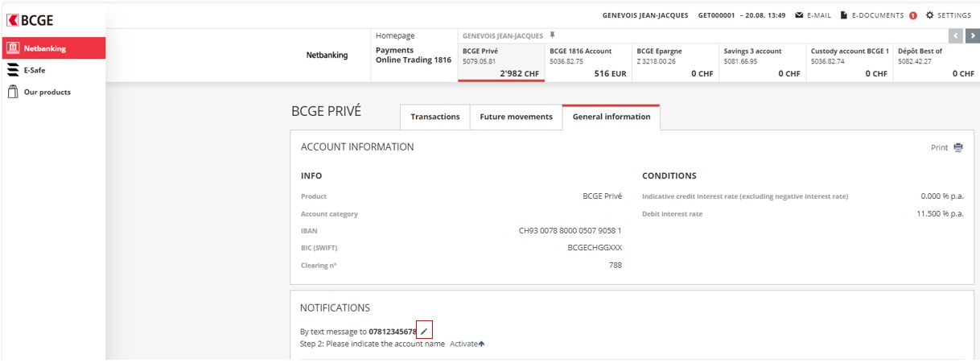Select the BCGE Privé account tile
Viewport: 980px width, 363px height.
click(x=501, y=63)
